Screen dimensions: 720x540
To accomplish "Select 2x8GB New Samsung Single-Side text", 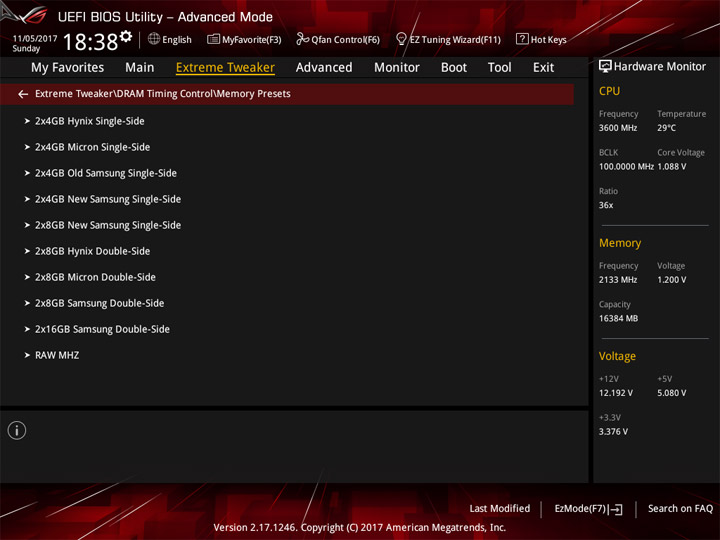I will 108,225.
